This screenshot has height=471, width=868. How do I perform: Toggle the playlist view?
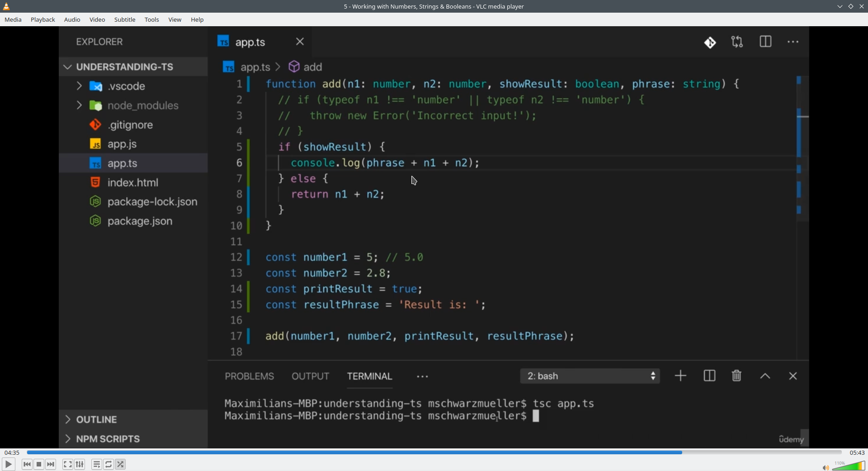pyautogui.click(x=97, y=464)
